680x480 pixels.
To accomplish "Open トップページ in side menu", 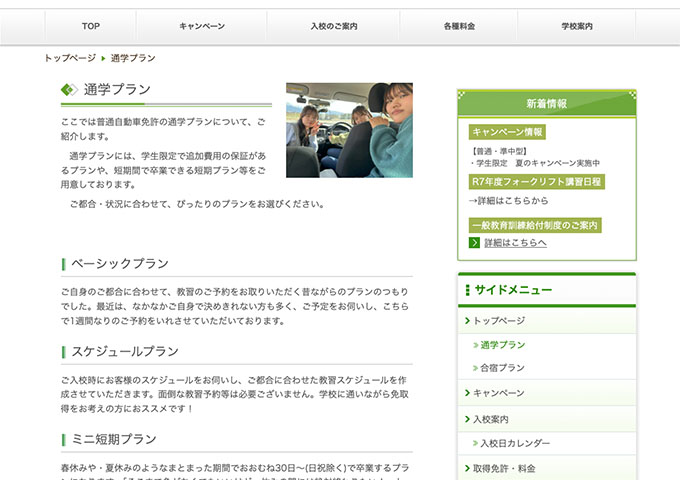I will click(x=547, y=321).
